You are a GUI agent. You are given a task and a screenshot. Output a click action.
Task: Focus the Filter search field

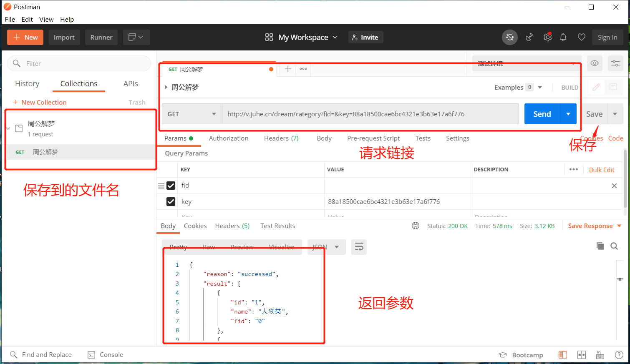[79, 63]
